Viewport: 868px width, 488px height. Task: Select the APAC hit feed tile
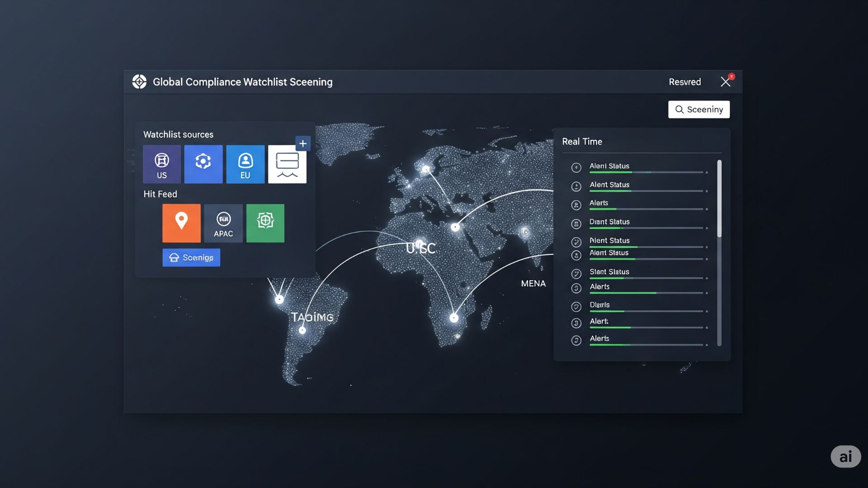[223, 223]
